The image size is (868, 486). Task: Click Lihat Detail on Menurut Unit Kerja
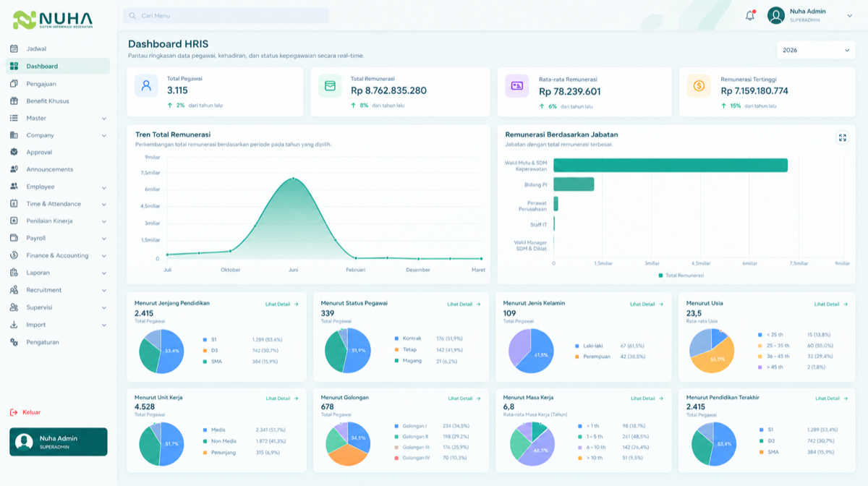tap(283, 398)
